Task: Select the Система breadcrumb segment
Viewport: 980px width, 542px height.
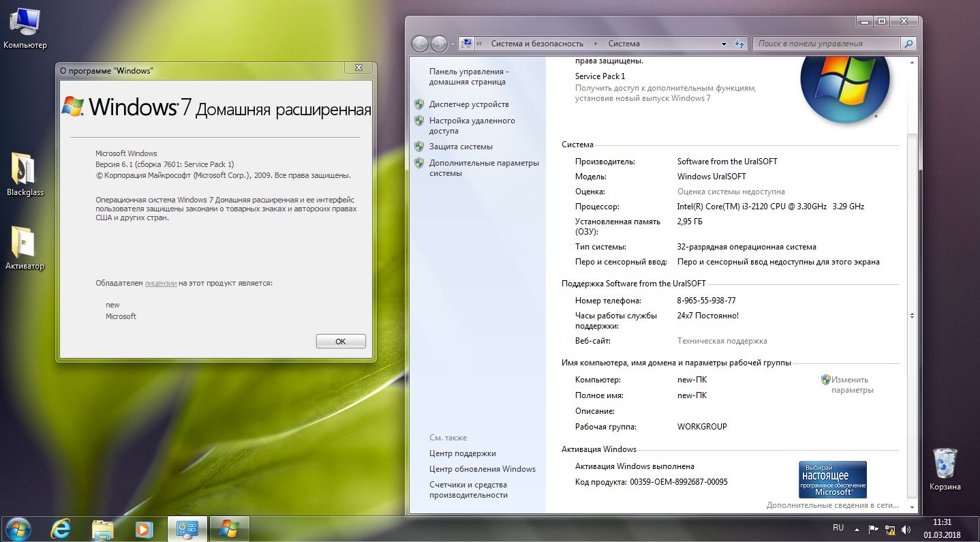Action: [624, 44]
